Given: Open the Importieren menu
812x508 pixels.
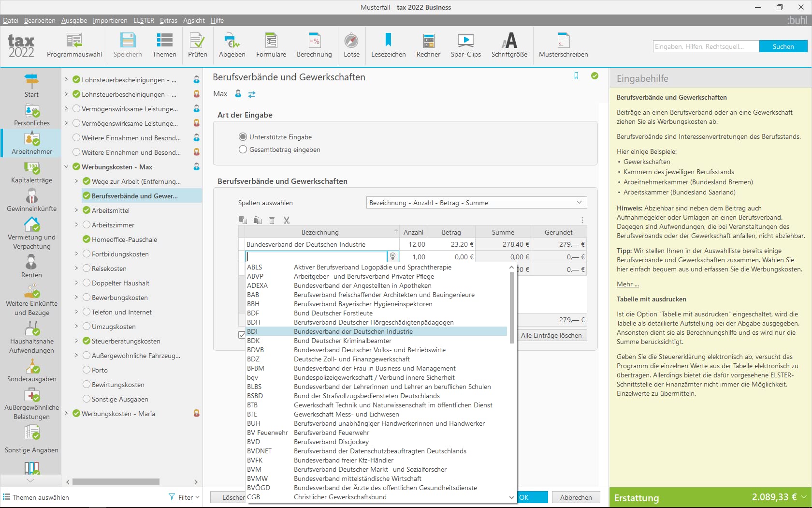Looking at the screenshot, I should (x=110, y=20).
